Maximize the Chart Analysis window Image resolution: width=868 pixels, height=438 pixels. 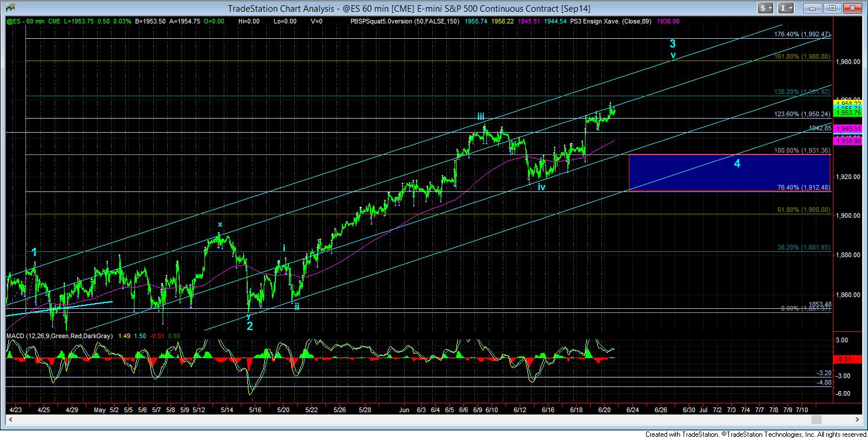832,8
